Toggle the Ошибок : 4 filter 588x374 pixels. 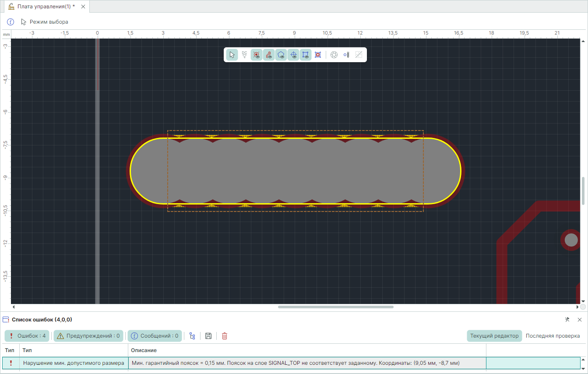pyautogui.click(x=27, y=336)
